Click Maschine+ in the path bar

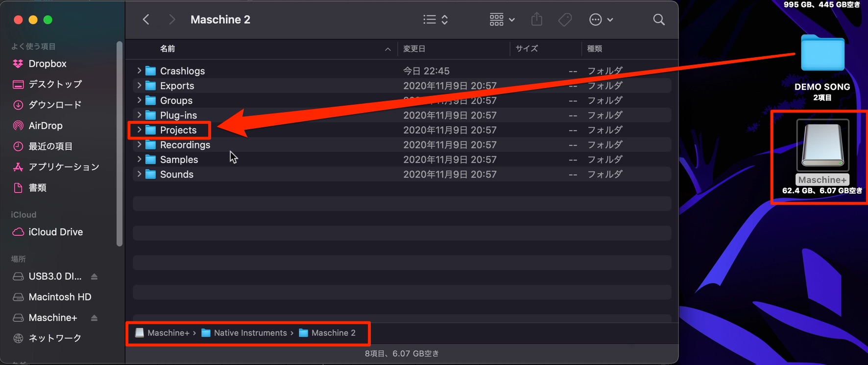tap(162, 333)
